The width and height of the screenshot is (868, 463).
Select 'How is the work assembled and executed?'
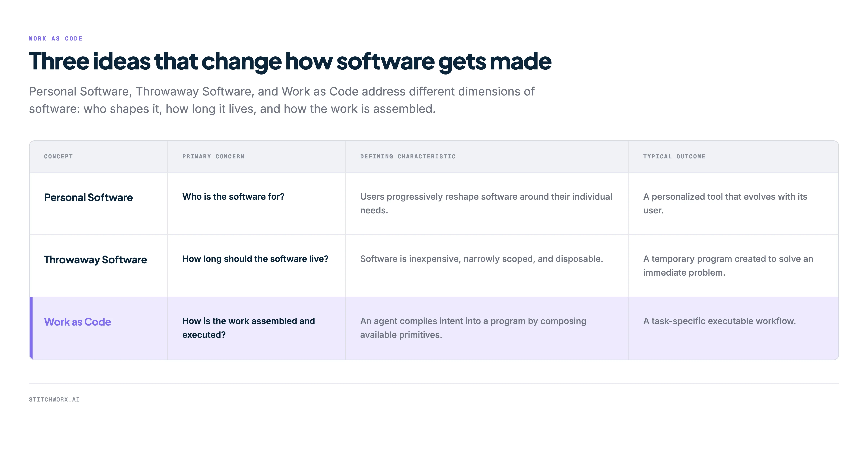[249, 328]
